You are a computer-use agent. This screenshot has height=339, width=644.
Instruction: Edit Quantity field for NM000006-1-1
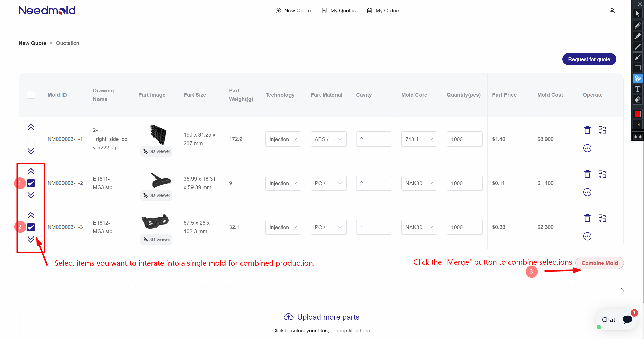(465, 139)
